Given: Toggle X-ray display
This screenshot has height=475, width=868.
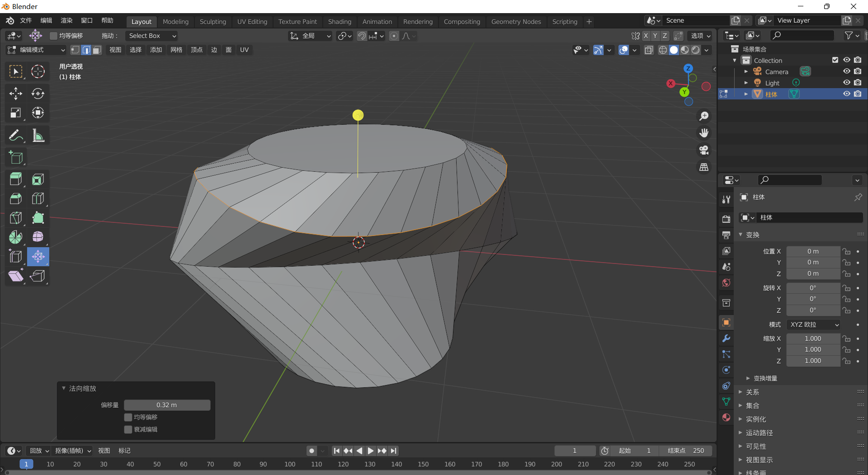Looking at the screenshot, I should (x=649, y=50).
